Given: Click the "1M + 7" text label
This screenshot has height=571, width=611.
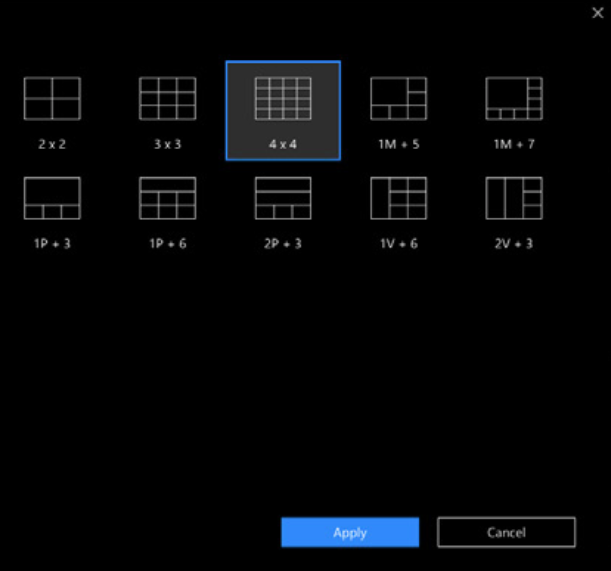Looking at the screenshot, I should click(x=514, y=144).
